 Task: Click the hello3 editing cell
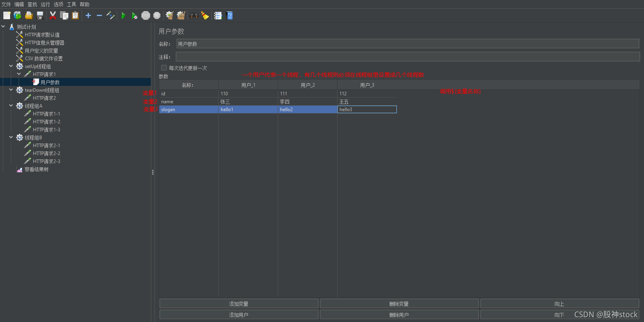367,109
